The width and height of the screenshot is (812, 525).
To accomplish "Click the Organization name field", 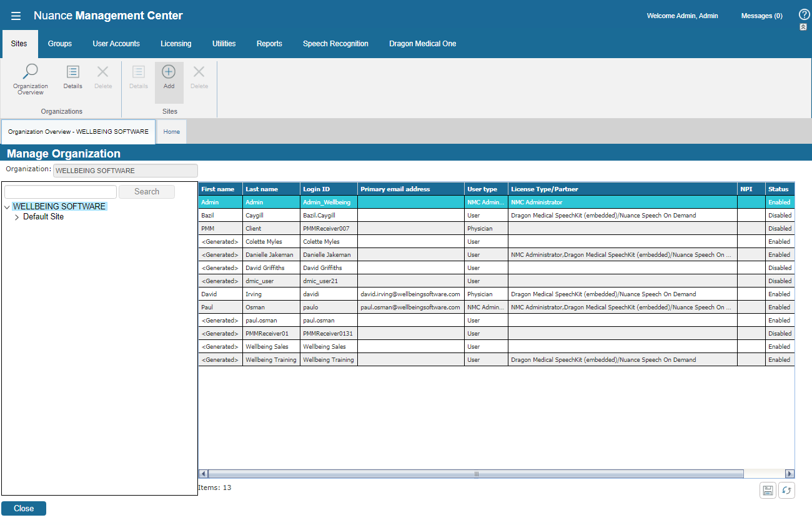I will (x=126, y=171).
